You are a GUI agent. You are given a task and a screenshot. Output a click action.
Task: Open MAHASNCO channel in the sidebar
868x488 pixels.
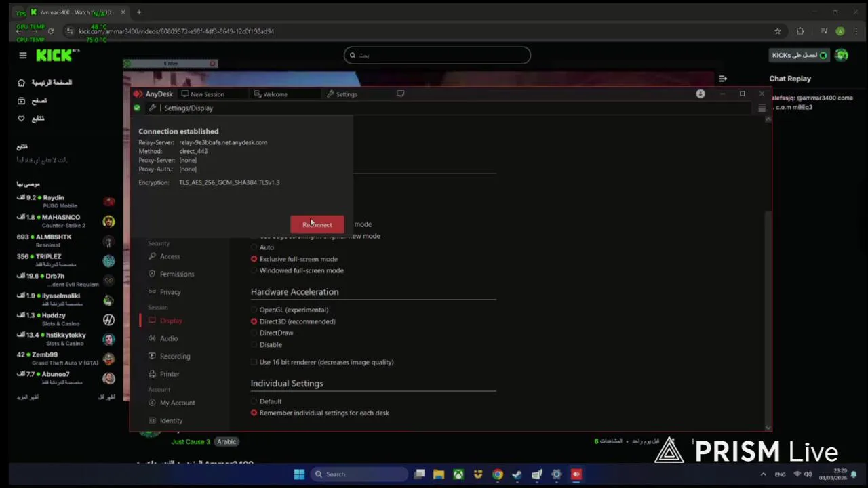66,221
